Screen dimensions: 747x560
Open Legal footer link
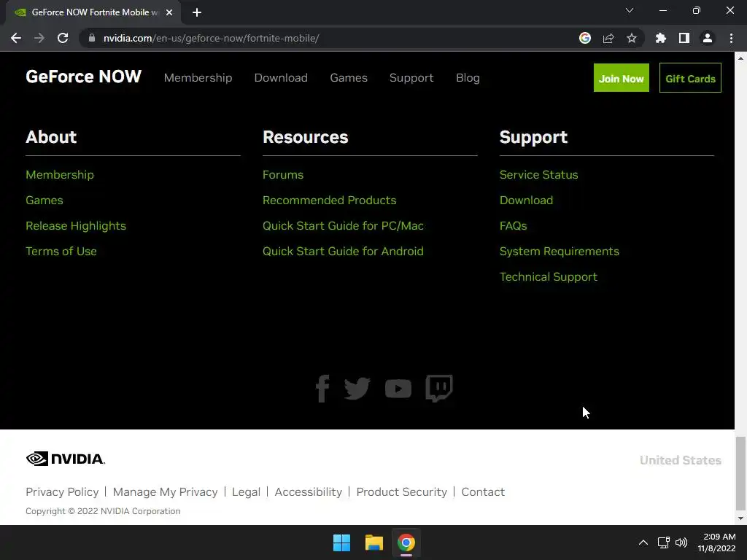pyautogui.click(x=247, y=492)
